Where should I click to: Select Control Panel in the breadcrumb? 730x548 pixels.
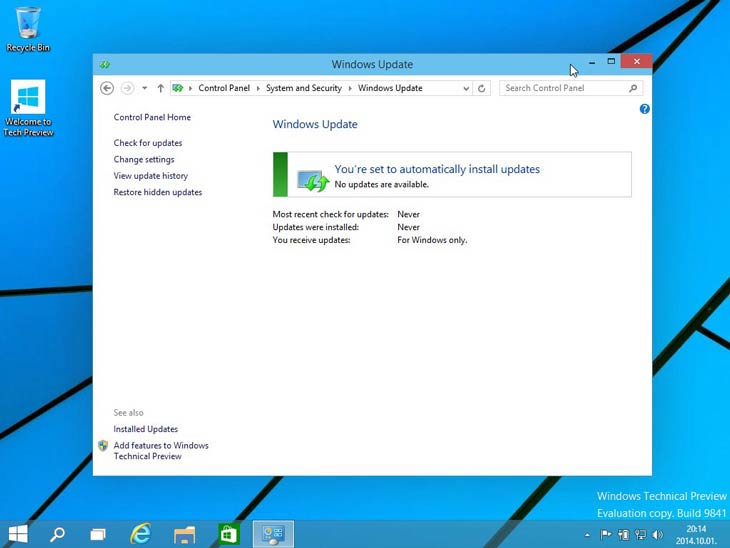(x=224, y=88)
